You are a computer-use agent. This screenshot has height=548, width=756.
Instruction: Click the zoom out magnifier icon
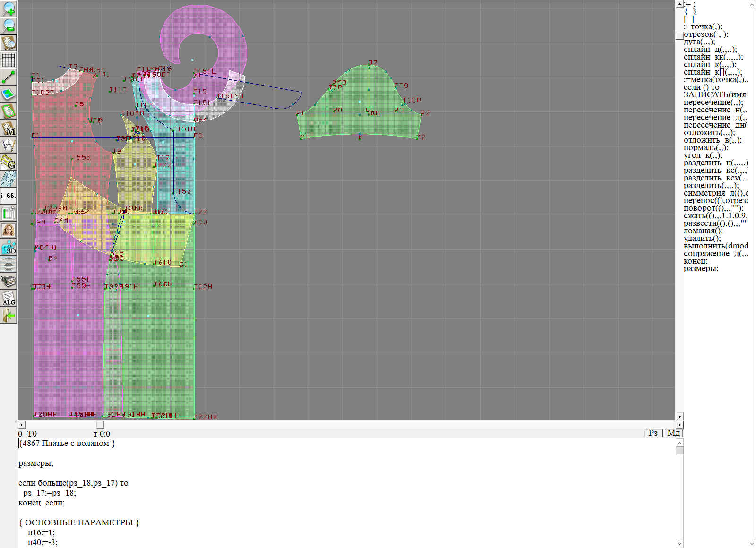(x=9, y=26)
